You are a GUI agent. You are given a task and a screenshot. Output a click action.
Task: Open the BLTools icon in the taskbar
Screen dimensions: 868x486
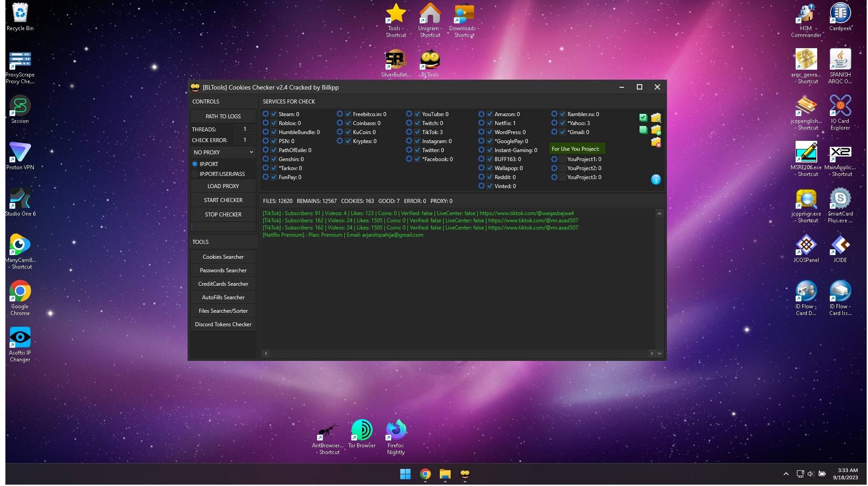[x=465, y=474]
